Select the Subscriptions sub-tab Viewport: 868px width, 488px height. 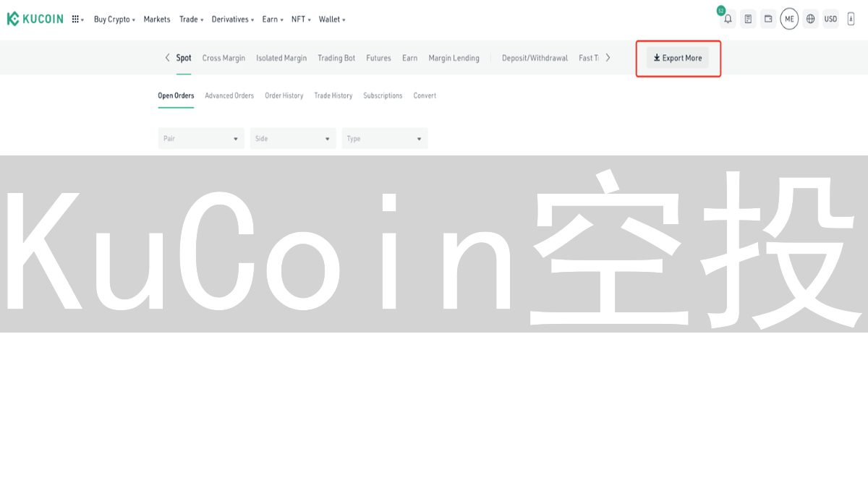click(383, 95)
